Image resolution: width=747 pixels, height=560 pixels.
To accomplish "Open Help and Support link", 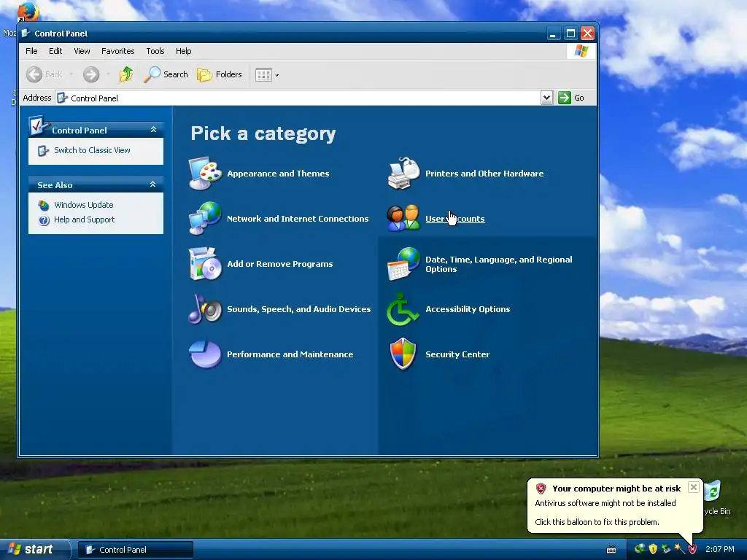I will (85, 219).
